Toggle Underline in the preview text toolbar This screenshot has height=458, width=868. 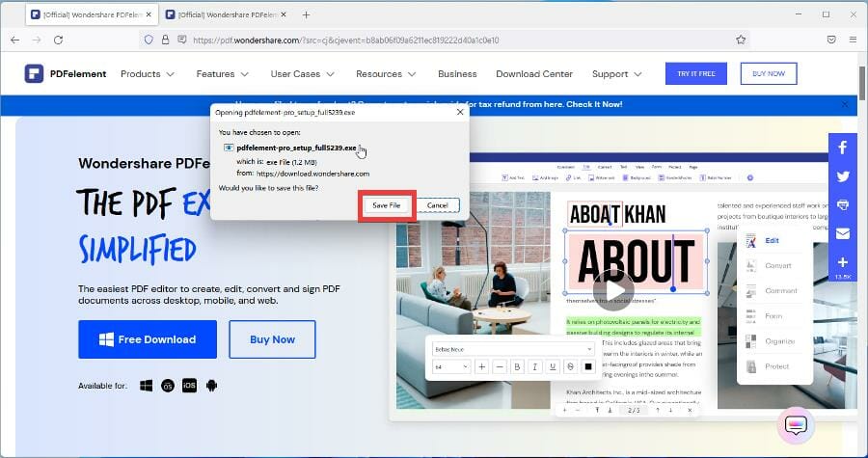(x=553, y=366)
